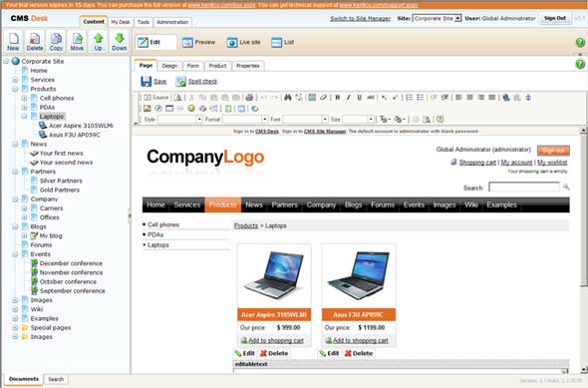
Task: Collapse the Products tree node
Action: click(15, 89)
